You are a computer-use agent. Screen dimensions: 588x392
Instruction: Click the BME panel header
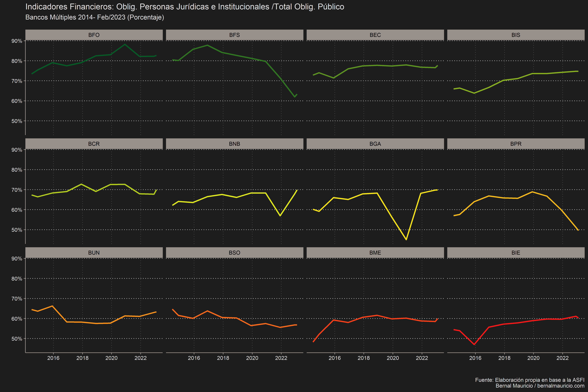click(x=375, y=253)
